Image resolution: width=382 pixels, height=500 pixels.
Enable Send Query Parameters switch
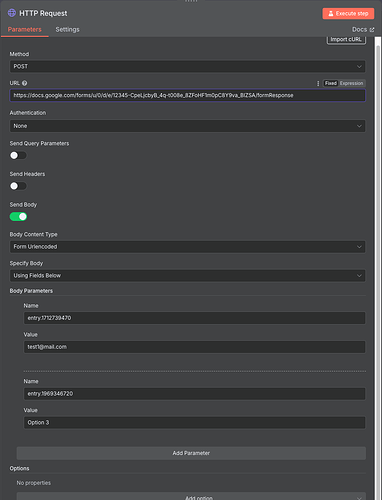(x=18, y=155)
